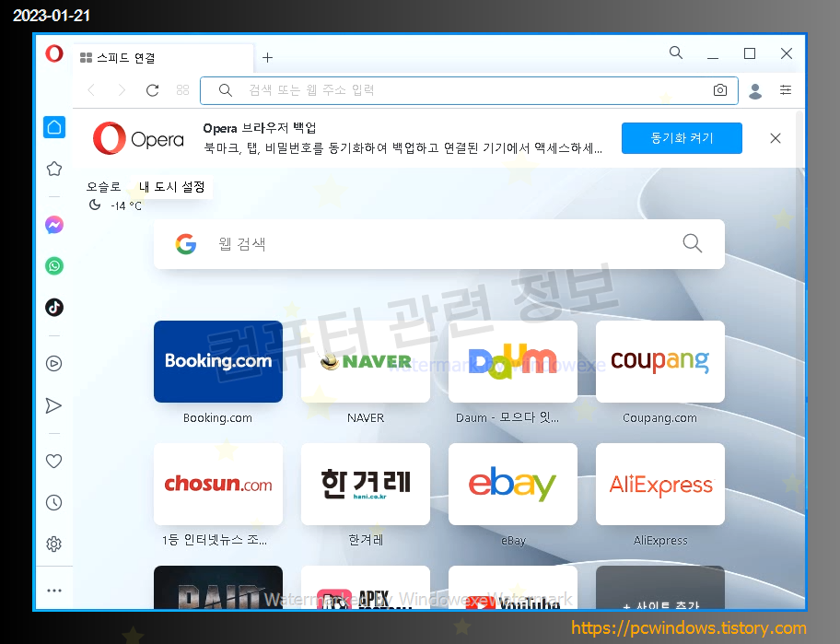This screenshot has height=644, width=840.
Task: Open Facebook Messenger in sidebar
Action: click(x=54, y=225)
